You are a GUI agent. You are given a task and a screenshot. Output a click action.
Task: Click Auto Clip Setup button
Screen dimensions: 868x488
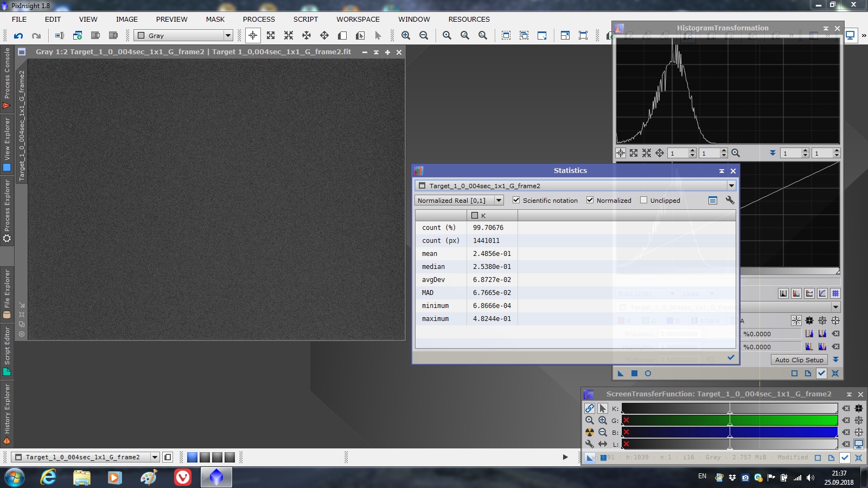[799, 359]
